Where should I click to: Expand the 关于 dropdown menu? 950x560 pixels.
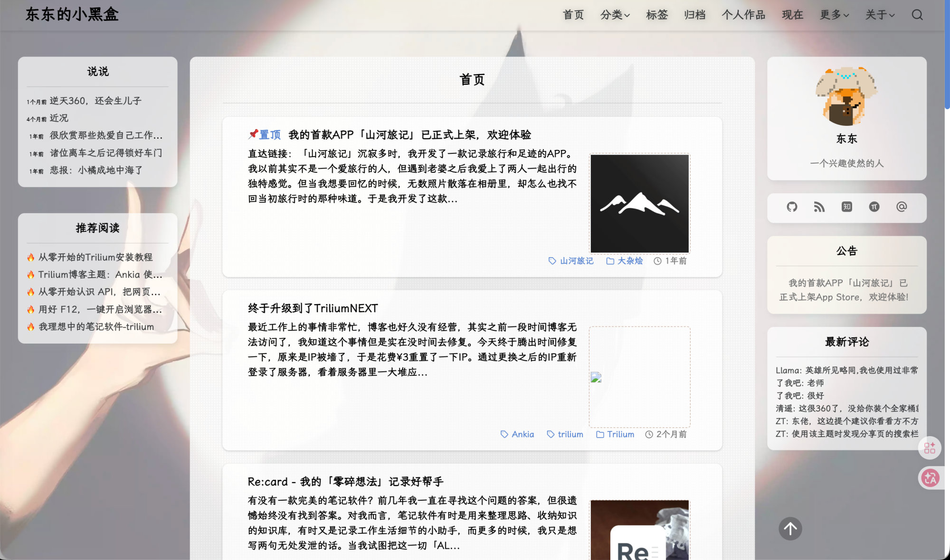coord(880,15)
